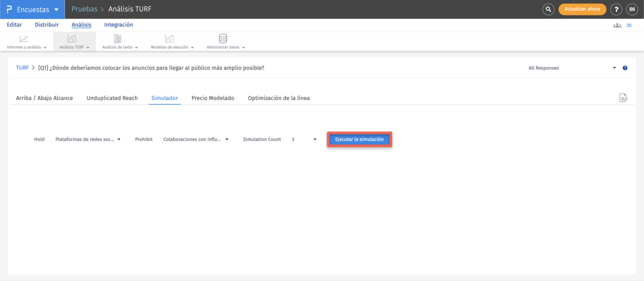Click the Análisis TURF chart icon
The height and width of the screenshot is (281, 644).
point(72,39)
